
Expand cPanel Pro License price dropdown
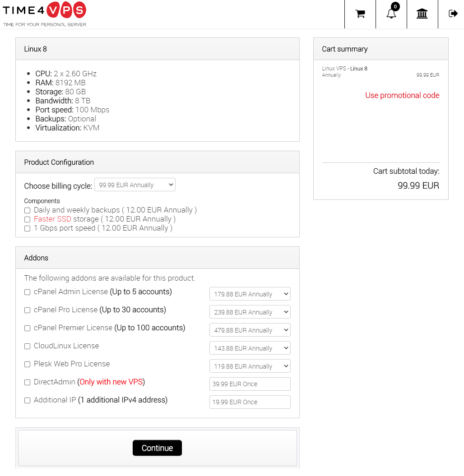click(x=250, y=312)
